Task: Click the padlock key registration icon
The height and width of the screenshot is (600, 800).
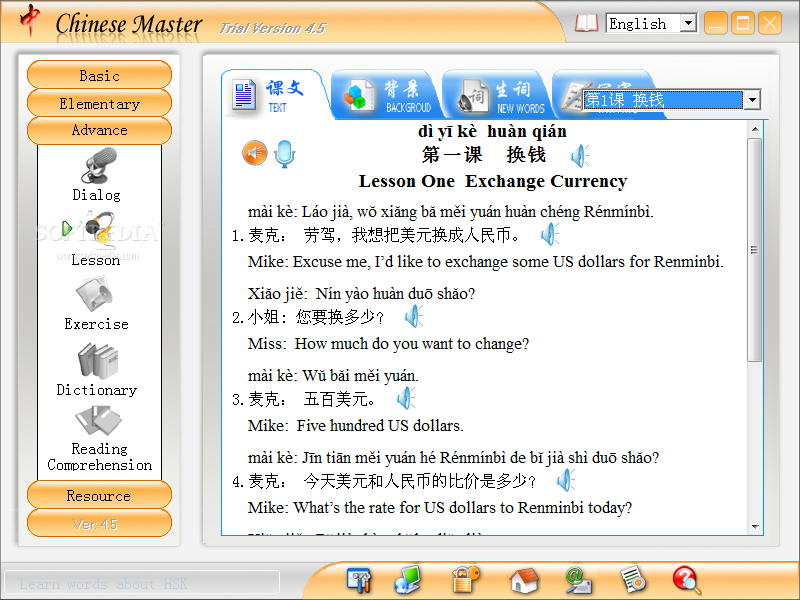Action: point(465,580)
